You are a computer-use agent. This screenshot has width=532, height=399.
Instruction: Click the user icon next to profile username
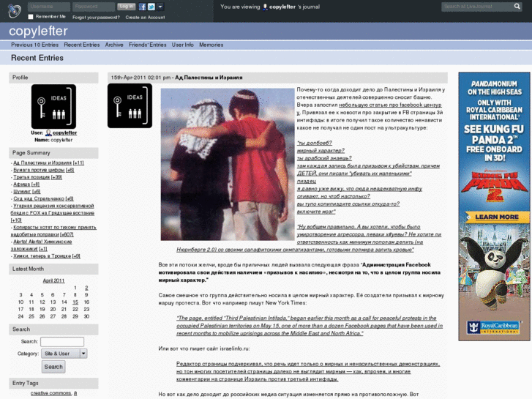pyautogui.click(x=48, y=133)
